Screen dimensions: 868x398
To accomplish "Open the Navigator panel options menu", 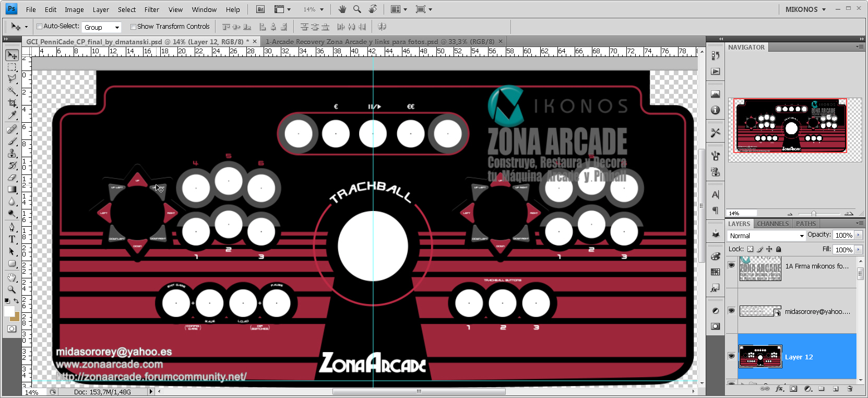I will tap(859, 47).
